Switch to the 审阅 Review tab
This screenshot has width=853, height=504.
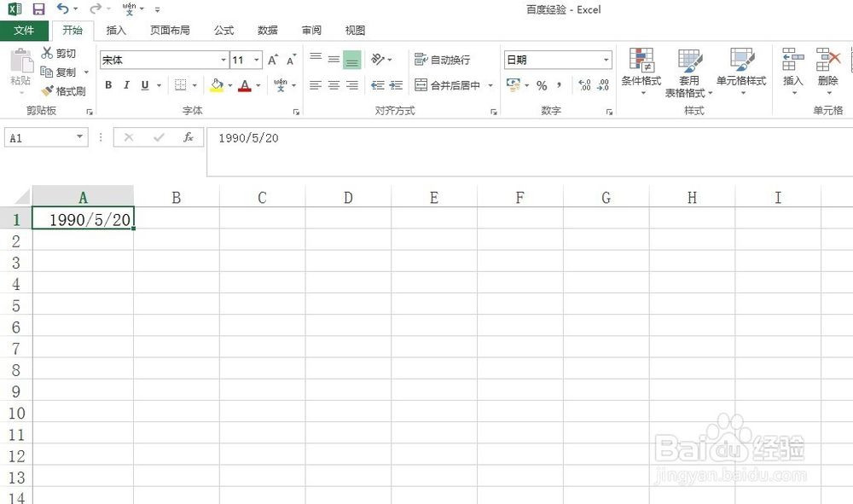point(311,31)
